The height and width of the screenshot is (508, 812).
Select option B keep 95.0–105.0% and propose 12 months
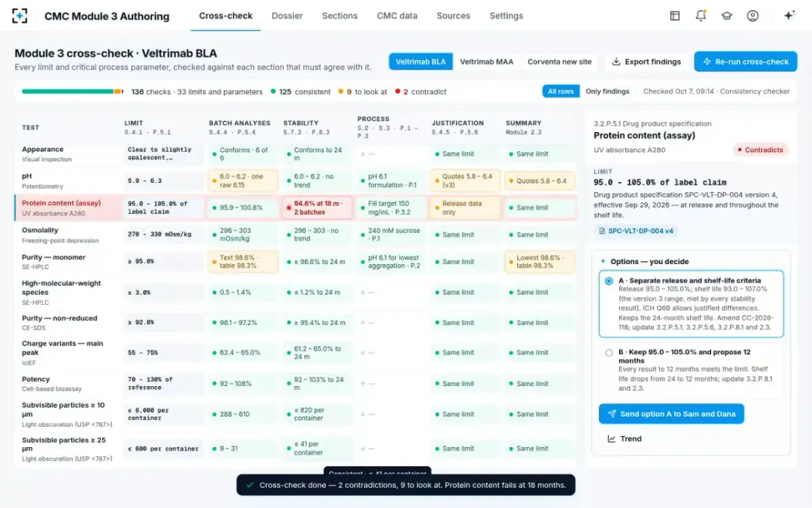click(691, 370)
